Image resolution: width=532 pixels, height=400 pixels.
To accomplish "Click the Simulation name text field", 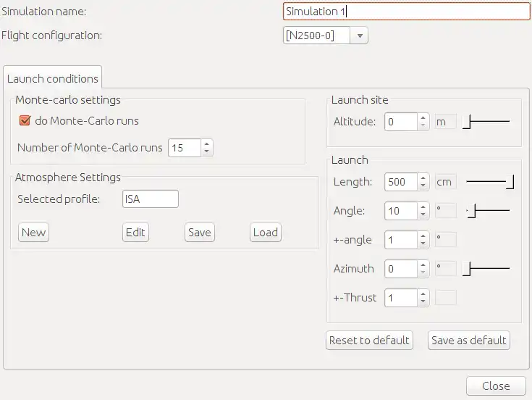I will [x=407, y=12].
